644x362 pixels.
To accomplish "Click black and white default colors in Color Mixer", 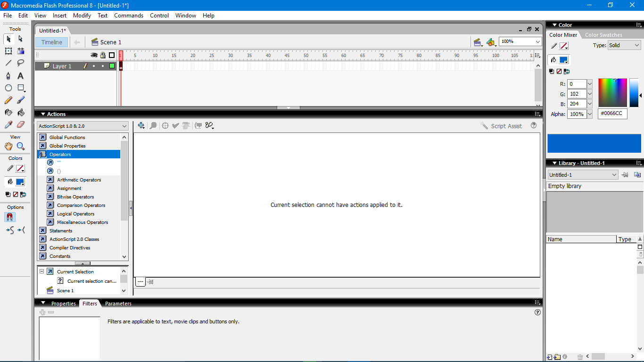I will pos(552,72).
